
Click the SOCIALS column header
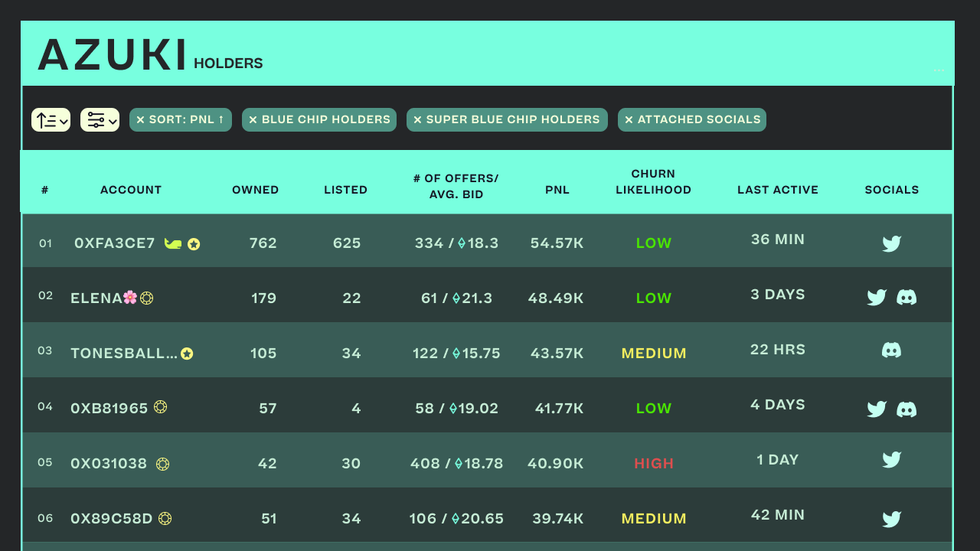[892, 190]
